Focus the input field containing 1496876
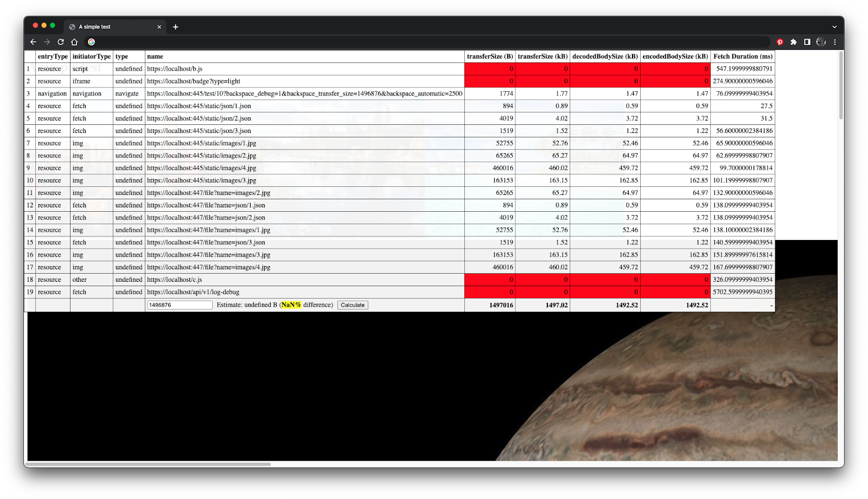The image size is (868, 499). 180,305
